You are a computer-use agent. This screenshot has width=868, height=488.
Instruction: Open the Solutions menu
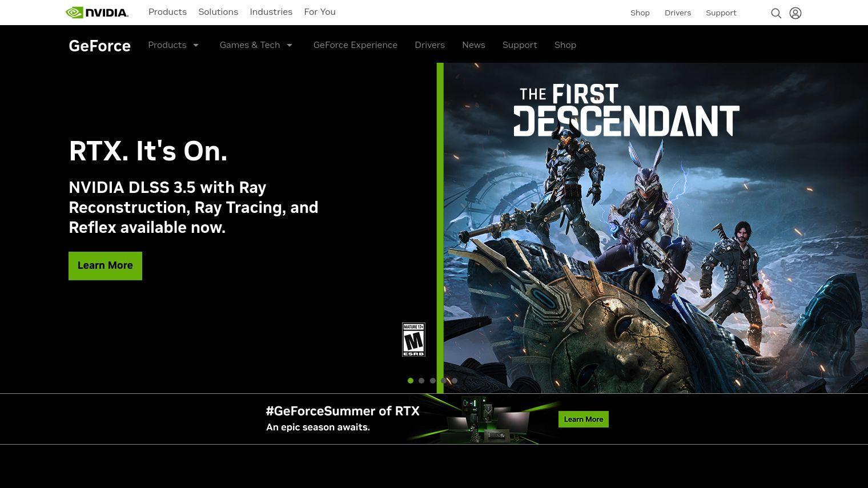(218, 12)
